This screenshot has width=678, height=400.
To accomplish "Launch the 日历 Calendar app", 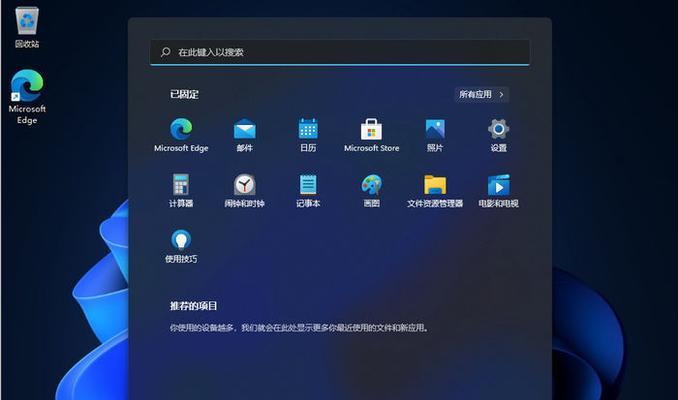I will pos(308,134).
